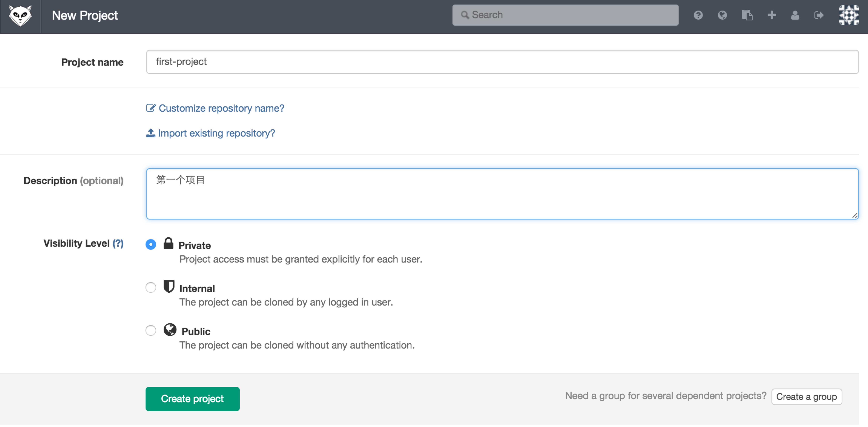Select the Public visibility radio button
The image size is (868, 427).
[151, 330]
